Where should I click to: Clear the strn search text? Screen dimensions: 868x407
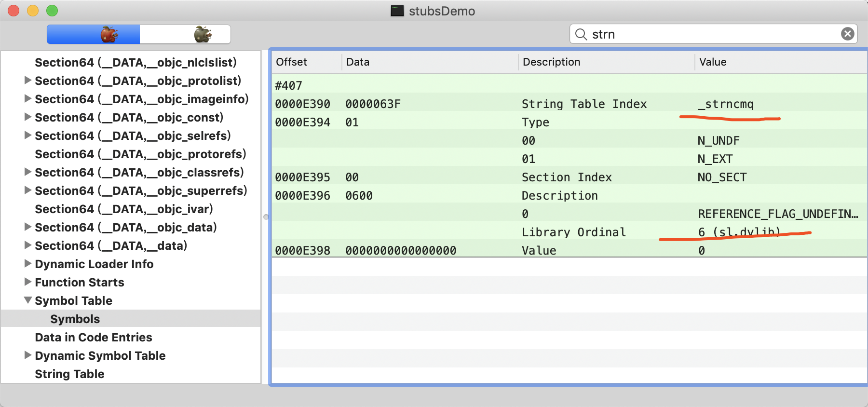click(x=847, y=34)
